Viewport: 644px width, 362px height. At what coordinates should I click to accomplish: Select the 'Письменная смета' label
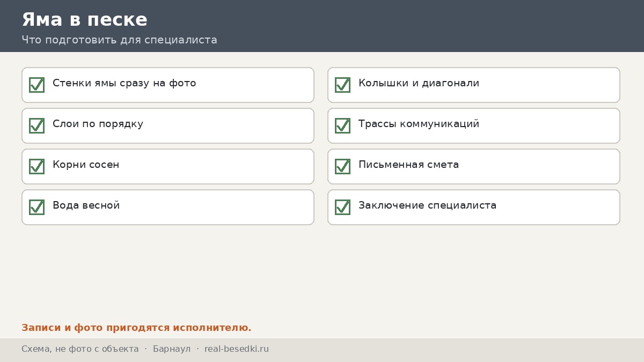pos(409,165)
